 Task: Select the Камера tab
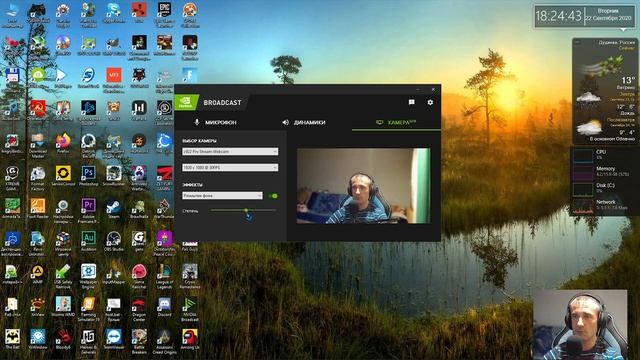pyautogui.click(x=396, y=122)
